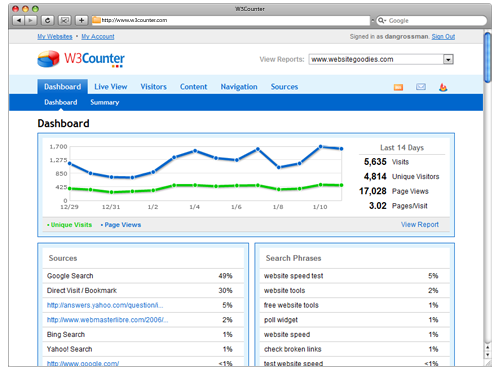Select the Summary sub-tab

(105, 102)
